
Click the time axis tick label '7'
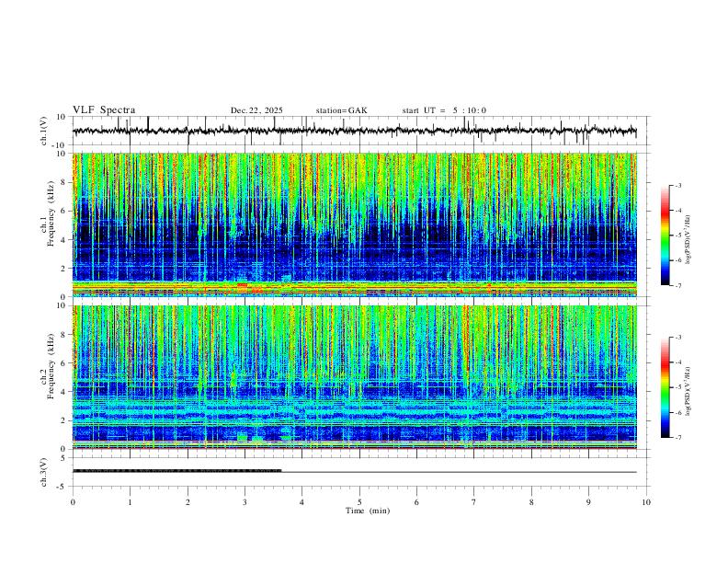click(x=474, y=502)
